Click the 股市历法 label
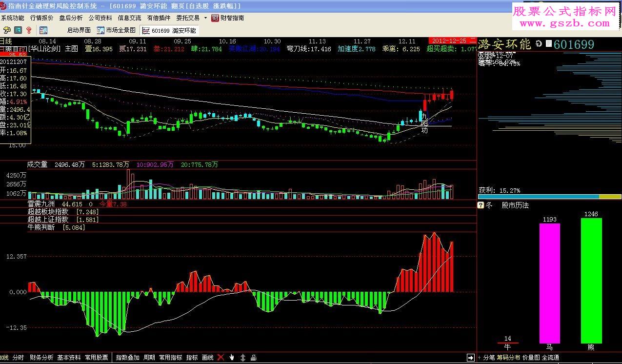Screen dimensions: 622x364 (x=515, y=205)
